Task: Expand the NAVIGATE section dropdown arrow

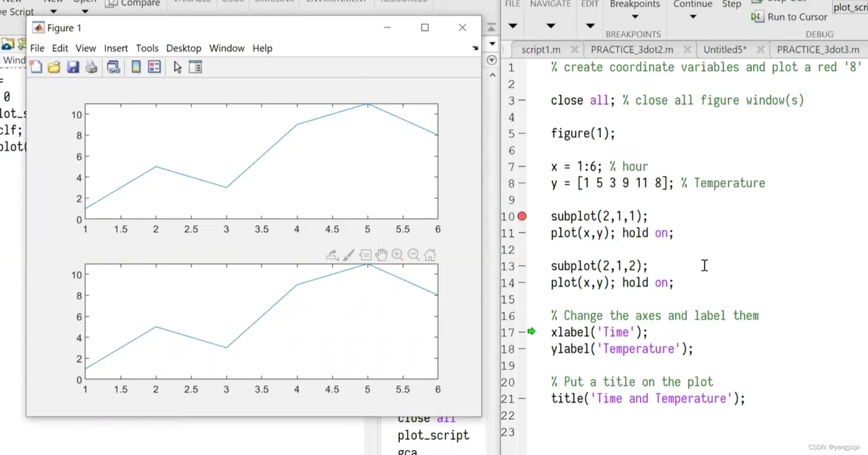Action: pyautogui.click(x=551, y=26)
